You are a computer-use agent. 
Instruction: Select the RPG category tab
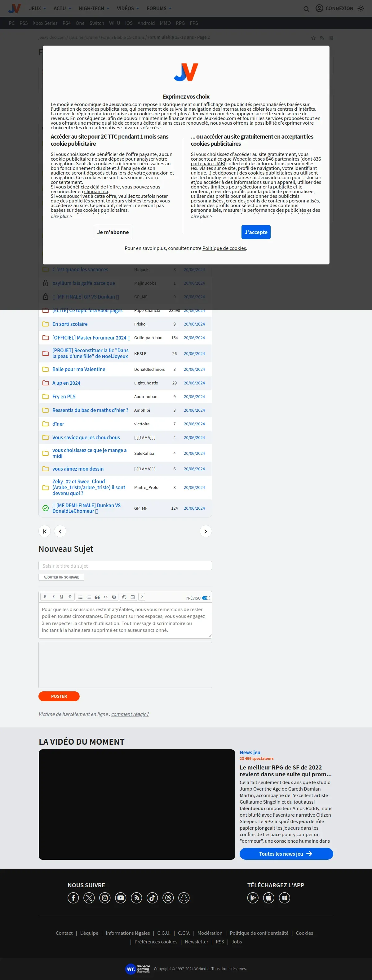180,23
